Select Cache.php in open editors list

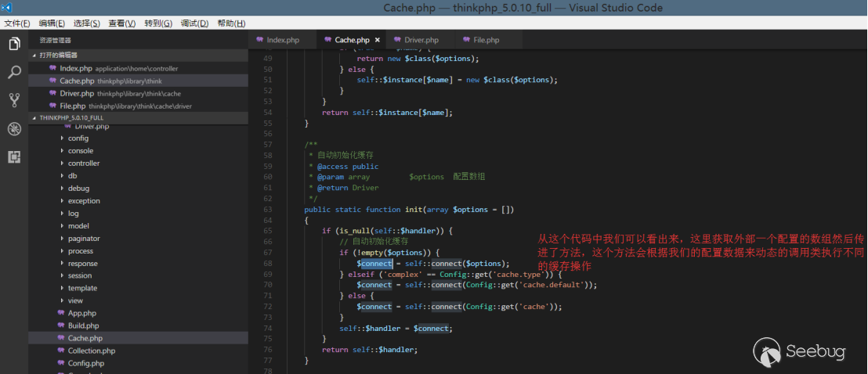(139, 81)
